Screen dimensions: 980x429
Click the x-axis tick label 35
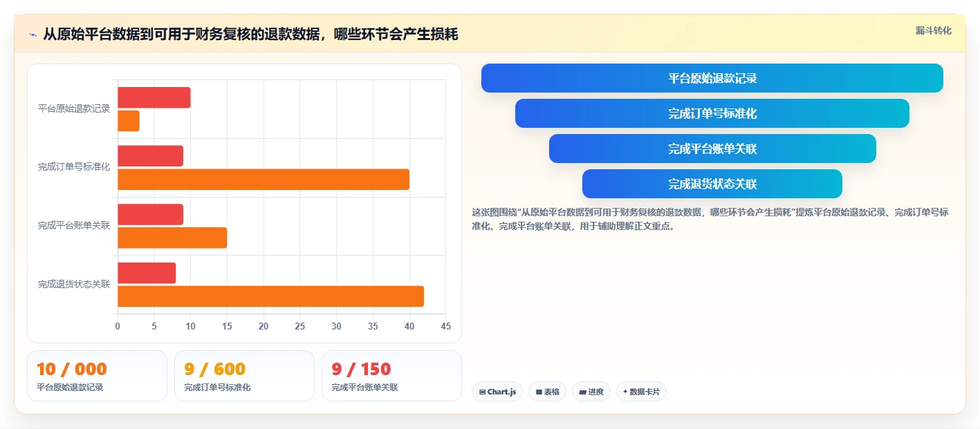tap(373, 326)
